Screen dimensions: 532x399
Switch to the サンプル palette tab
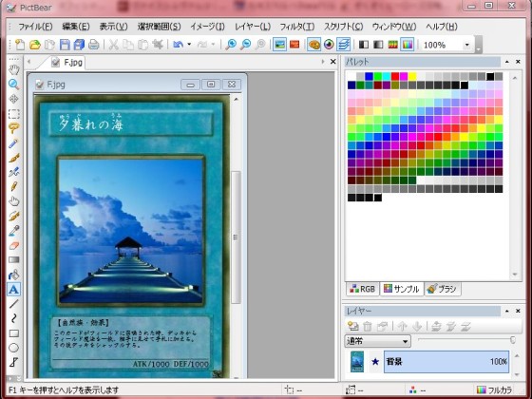point(401,289)
